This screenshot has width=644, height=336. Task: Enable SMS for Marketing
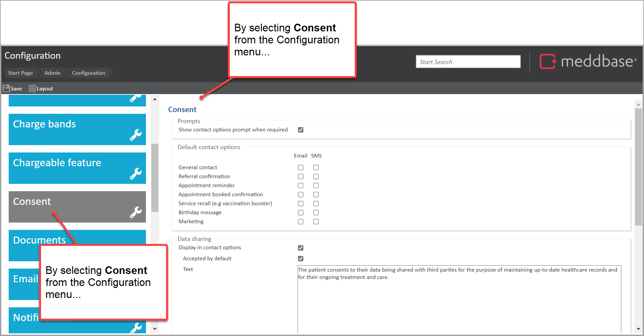click(316, 222)
